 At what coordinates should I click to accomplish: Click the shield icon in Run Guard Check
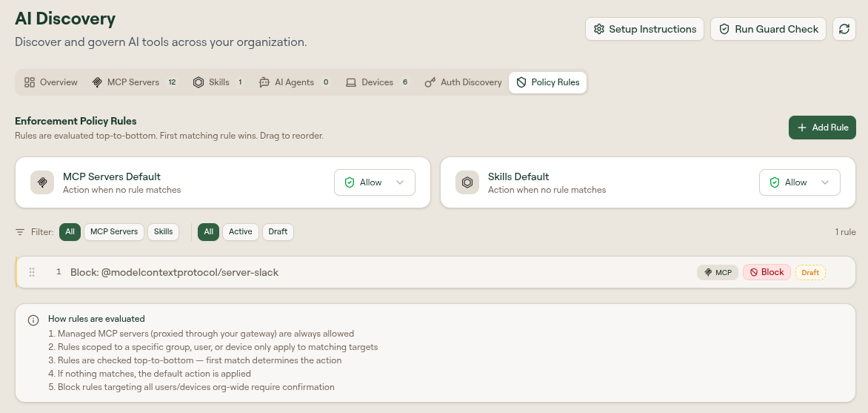(x=724, y=30)
